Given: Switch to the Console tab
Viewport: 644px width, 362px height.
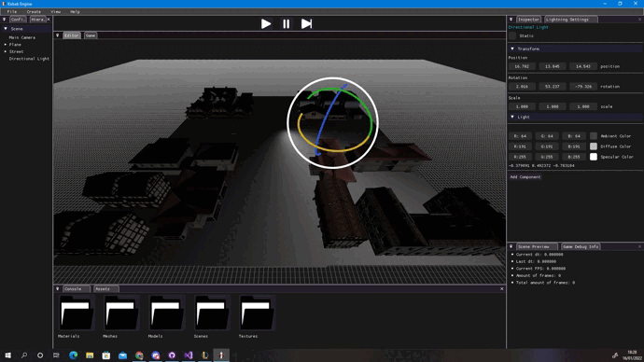Looking at the screenshot, I should tap(77, 289).
